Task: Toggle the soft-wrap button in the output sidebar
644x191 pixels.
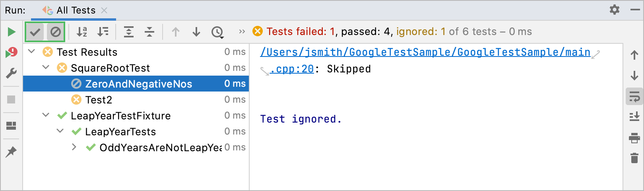Action: [634, 97]
